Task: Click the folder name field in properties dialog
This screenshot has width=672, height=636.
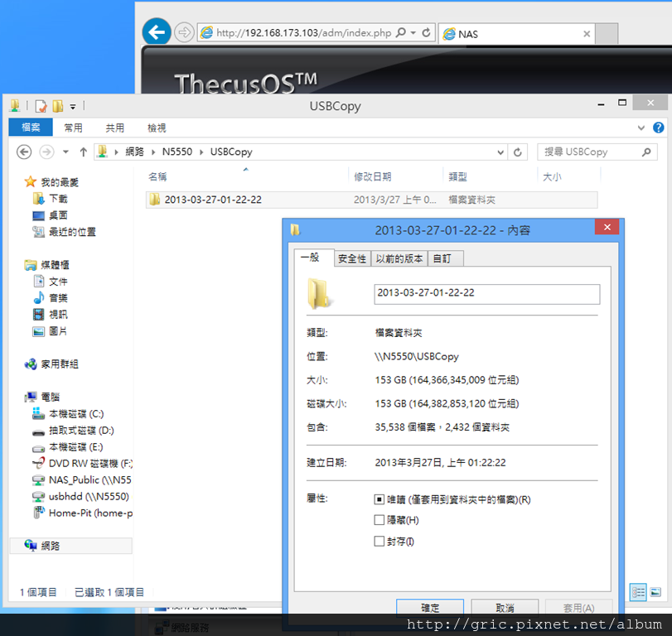Action: point(487,294)
